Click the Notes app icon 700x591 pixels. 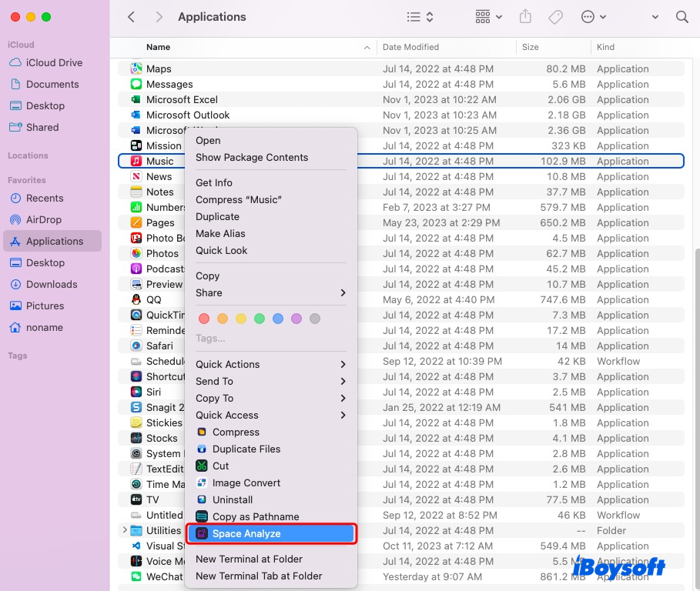(136, 192)
